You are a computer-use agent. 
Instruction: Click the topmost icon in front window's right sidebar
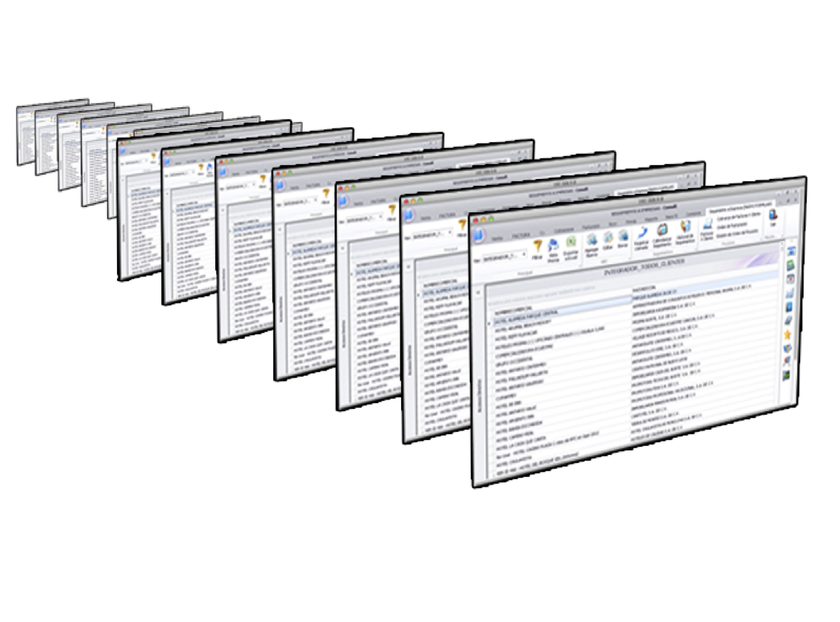[790, 251]
